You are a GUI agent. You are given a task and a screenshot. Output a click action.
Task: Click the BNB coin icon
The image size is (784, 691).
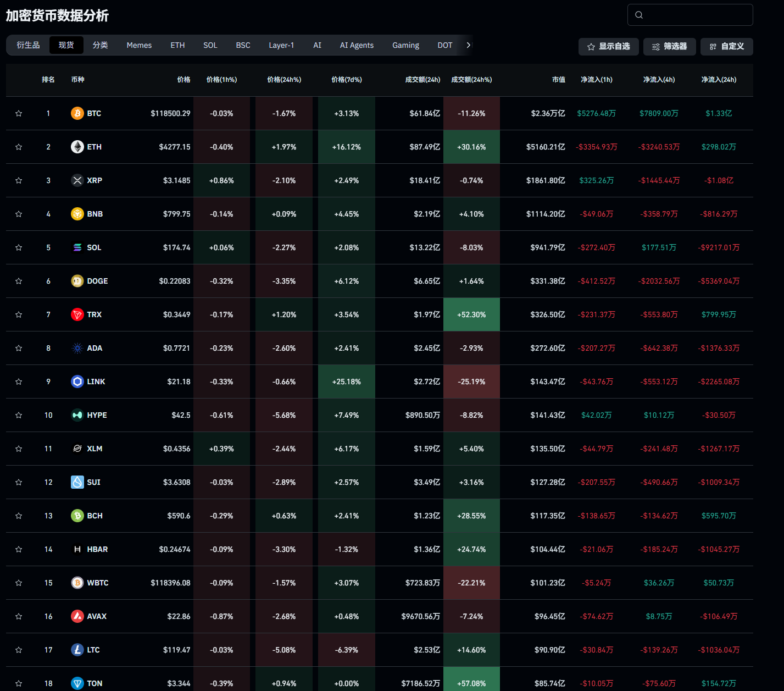77,214
